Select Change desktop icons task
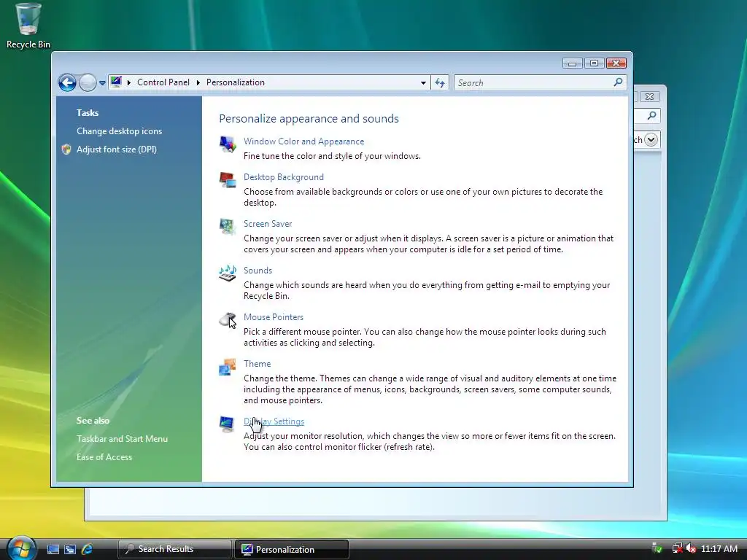 [119, 131]
